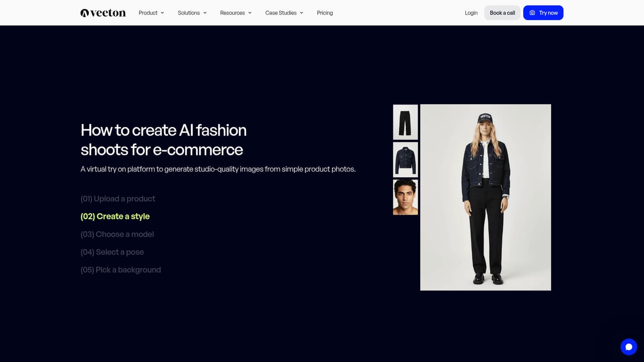Viewport: 644px width, 362px height.
Task: Click the black trousers thumbnail
Action: [406, 122]
